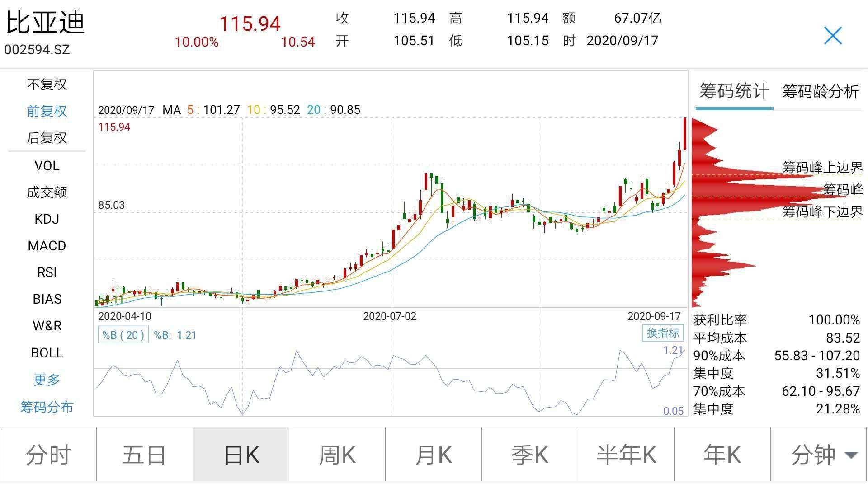Viewport: 868px width, 488px height.
Task: Switch to 后复权 adjustment mode
Action: (x=47, y=138)
